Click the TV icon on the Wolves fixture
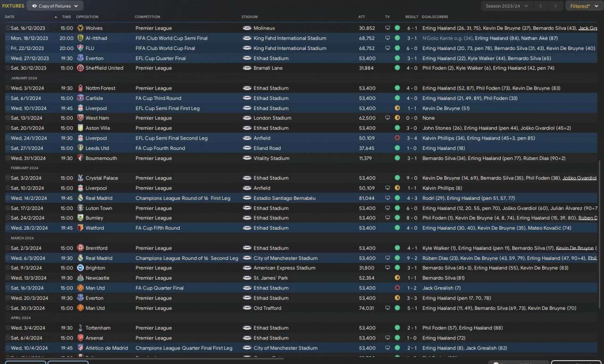 click(387, 28)
